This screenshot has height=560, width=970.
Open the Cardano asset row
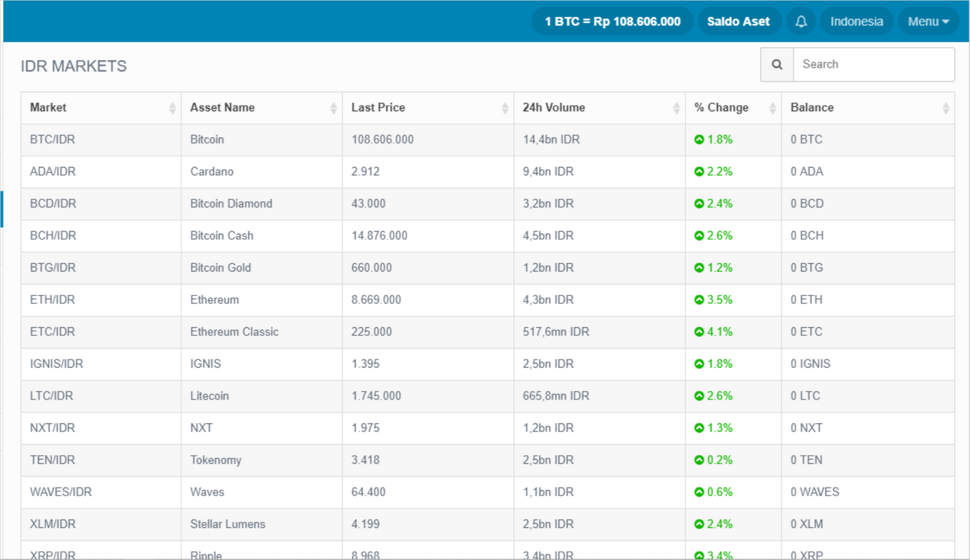click(x=212, y=172)
